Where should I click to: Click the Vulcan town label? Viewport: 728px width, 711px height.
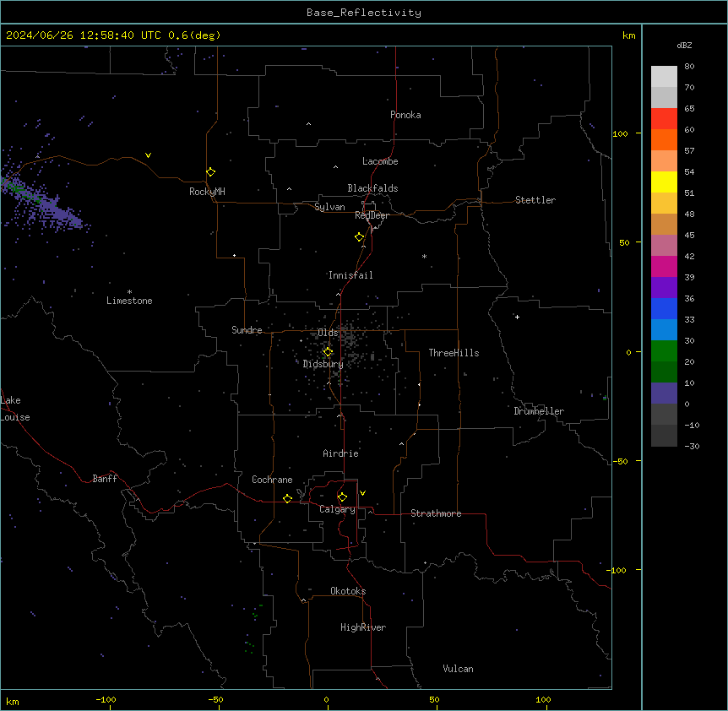coord(459,669)
